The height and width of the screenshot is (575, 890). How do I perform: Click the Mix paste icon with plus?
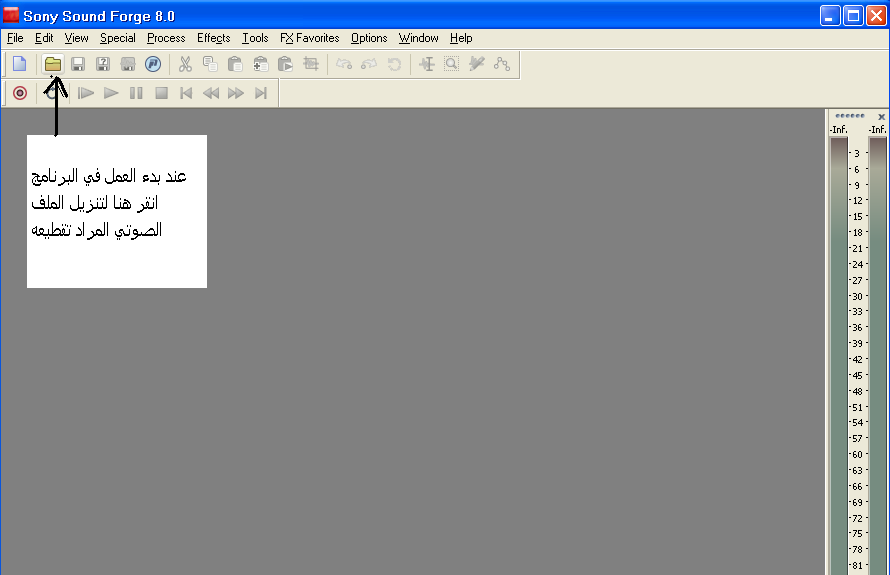261,64
